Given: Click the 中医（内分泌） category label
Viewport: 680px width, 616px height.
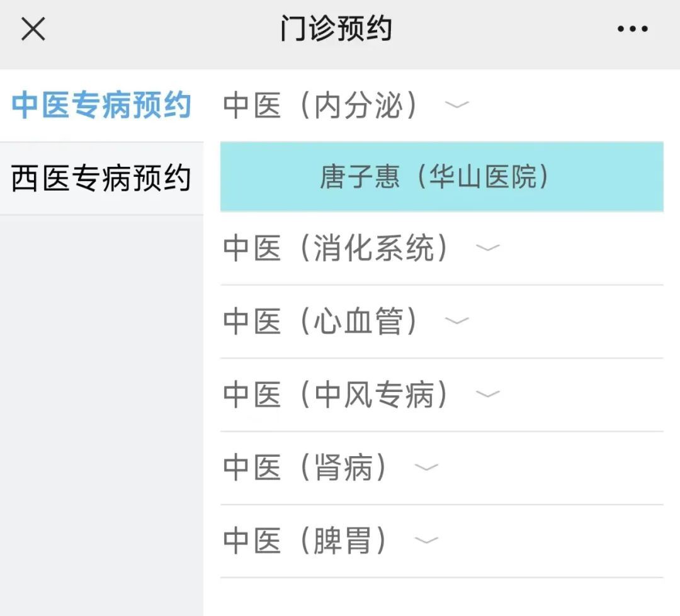Looking at the screenshot, I should pyautogui.click(x=321, y=105).
